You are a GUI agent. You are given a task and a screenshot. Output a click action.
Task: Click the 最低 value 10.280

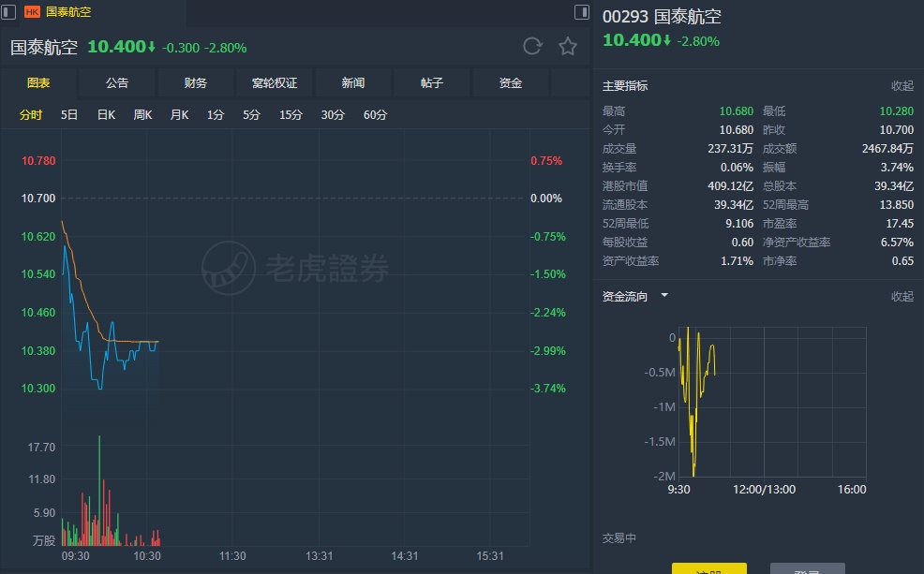pyautogui.click(x=896, y=111)
